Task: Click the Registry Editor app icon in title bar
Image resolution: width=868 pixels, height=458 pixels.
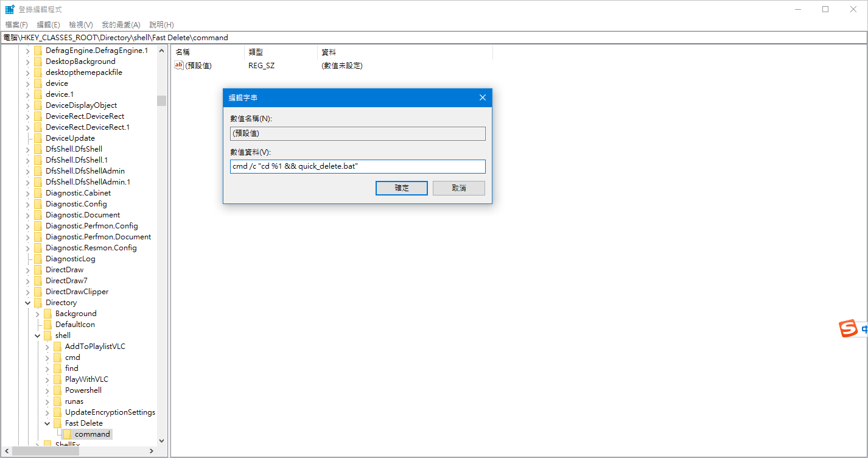Action: [x=10, y=9]
